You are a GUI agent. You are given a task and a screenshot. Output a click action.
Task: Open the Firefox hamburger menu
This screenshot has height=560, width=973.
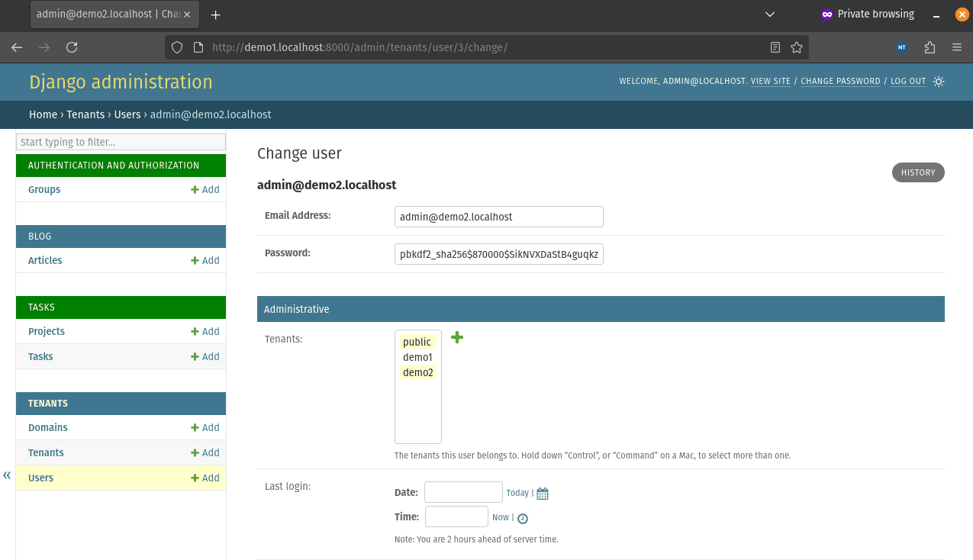pos(957,47)
